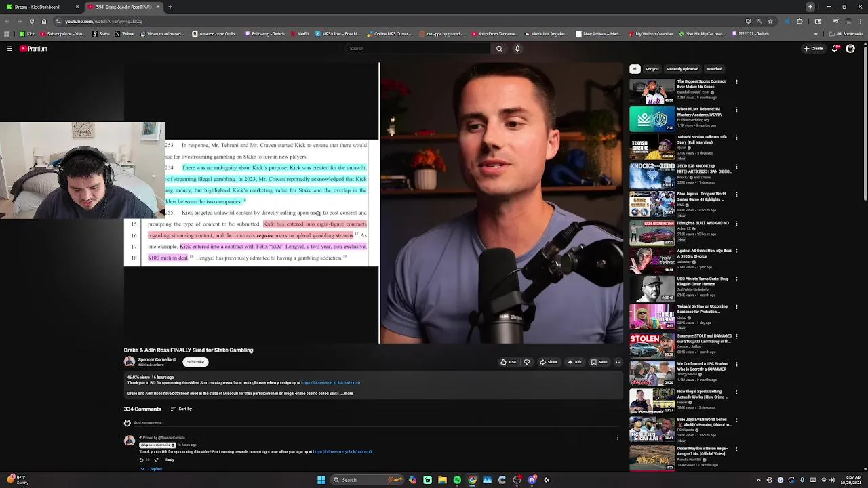The image size is (868, 488).
Task: Reload the page
Action: coord(31,21)
